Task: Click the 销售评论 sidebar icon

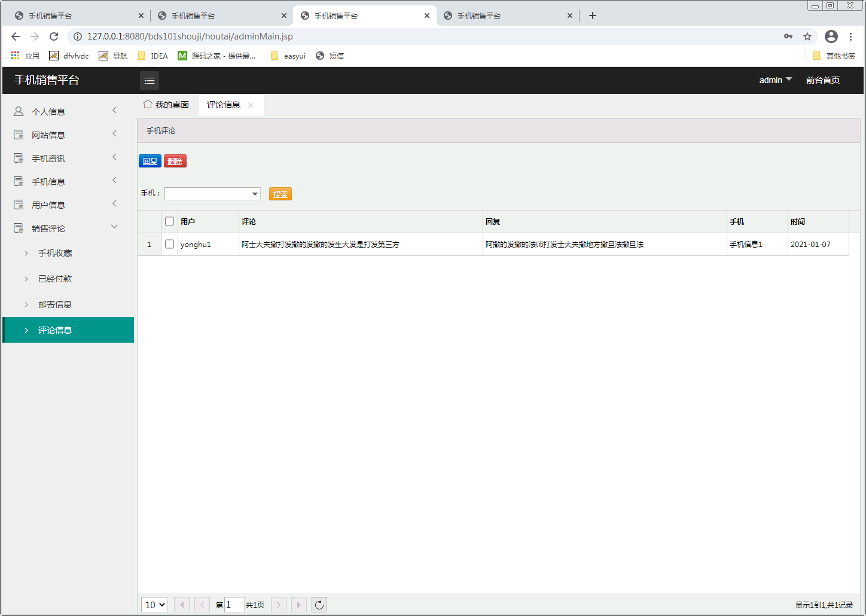Action: (x=19, y=228)
